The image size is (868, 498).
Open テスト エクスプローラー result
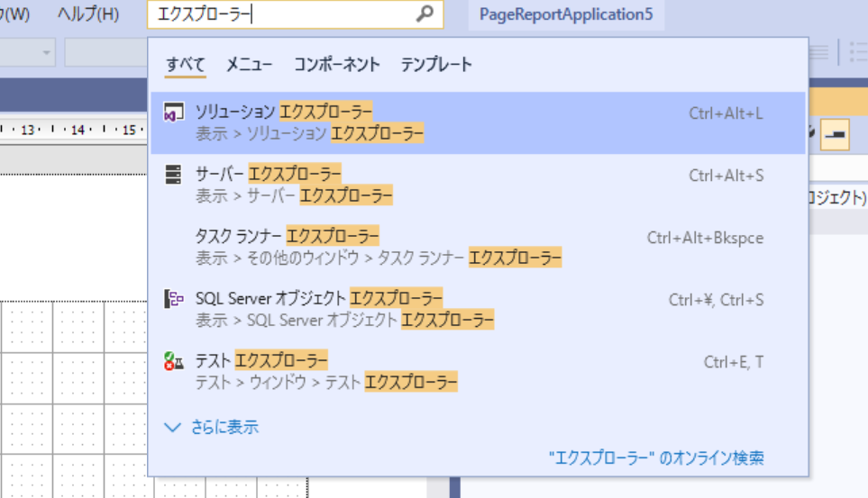coord(478,371)
